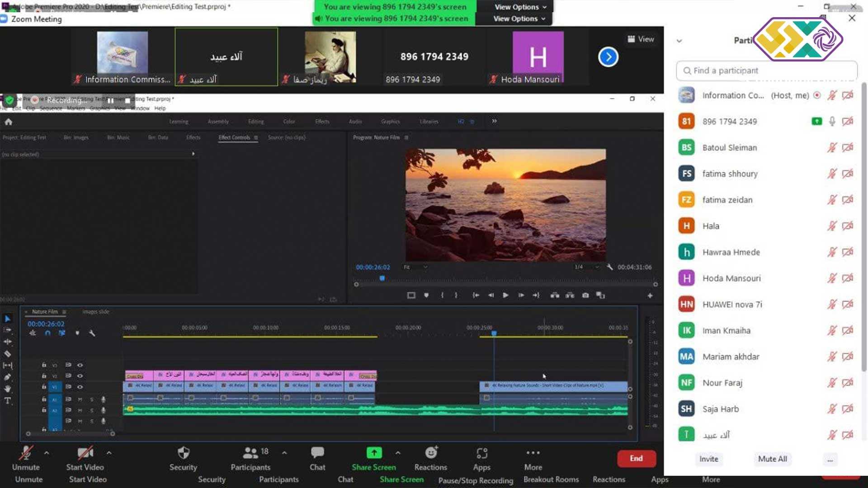Expand the upper View Options dropdown
Screen dimensions: 868x488
[520, 7]
